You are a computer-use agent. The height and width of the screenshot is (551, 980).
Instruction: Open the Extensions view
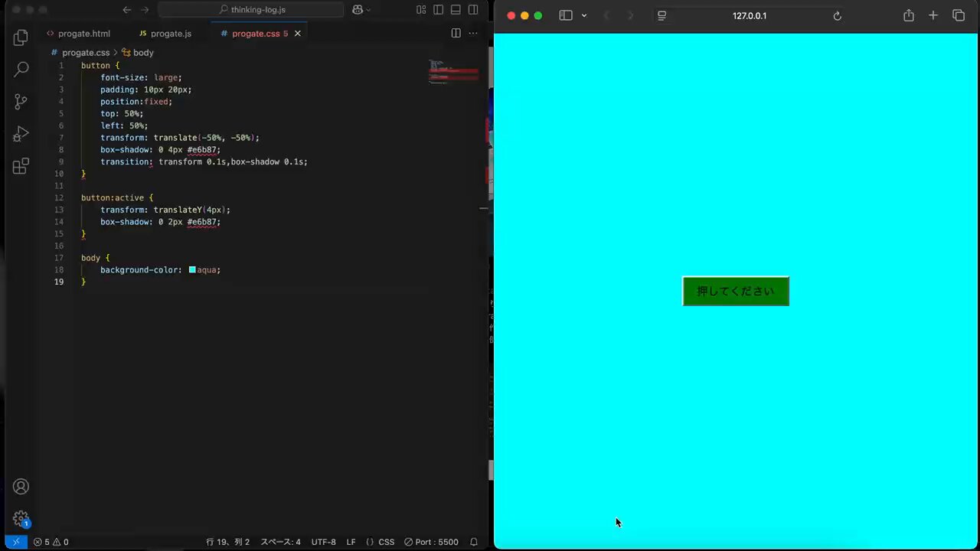click(x=21, y=165)
